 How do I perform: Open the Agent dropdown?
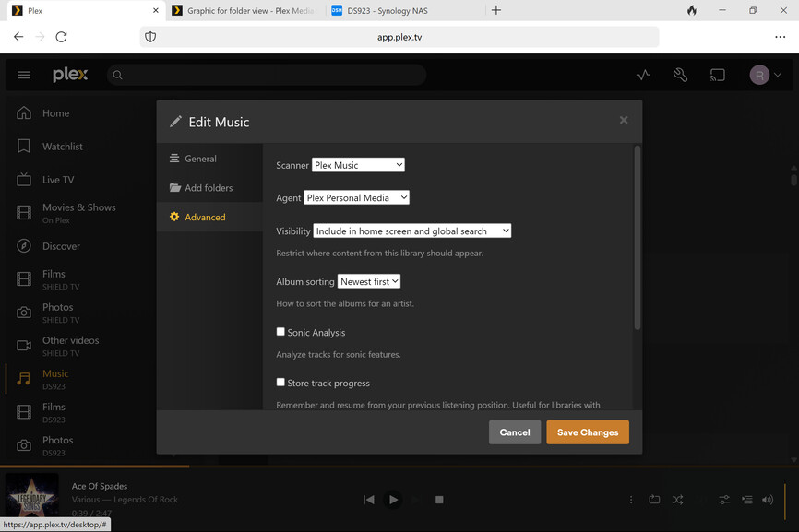(357, 197)
